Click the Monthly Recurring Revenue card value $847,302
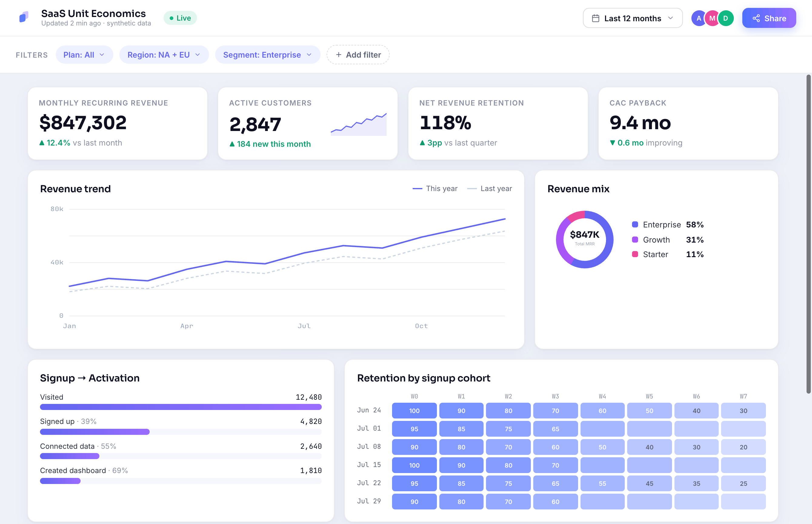Image resolution: width=812 pixels, height=524 pixels. [x=83, y=123]
